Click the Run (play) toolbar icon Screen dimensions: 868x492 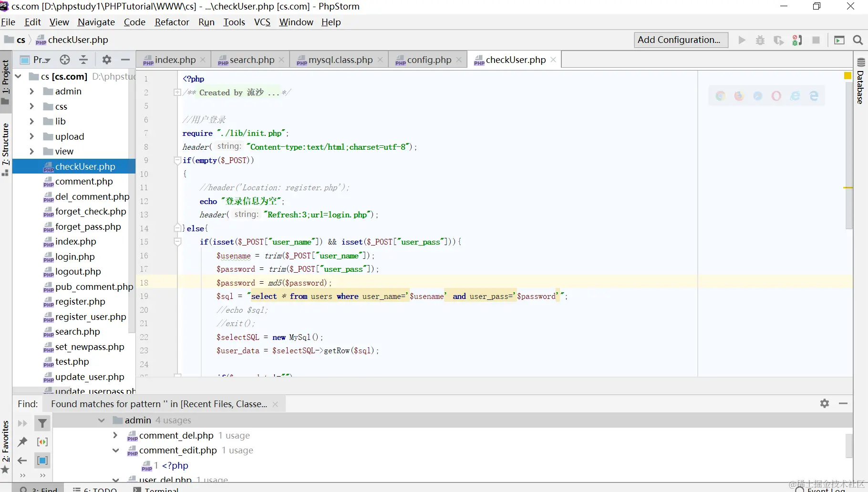[x=742, y=40]
